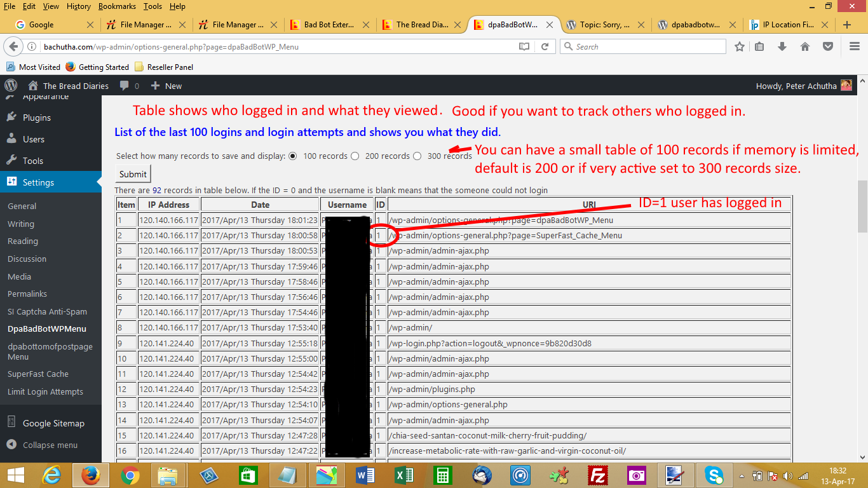Open the Windows Store from the taskbar
This screenshot has height=488, width=868.
(248, 475)
